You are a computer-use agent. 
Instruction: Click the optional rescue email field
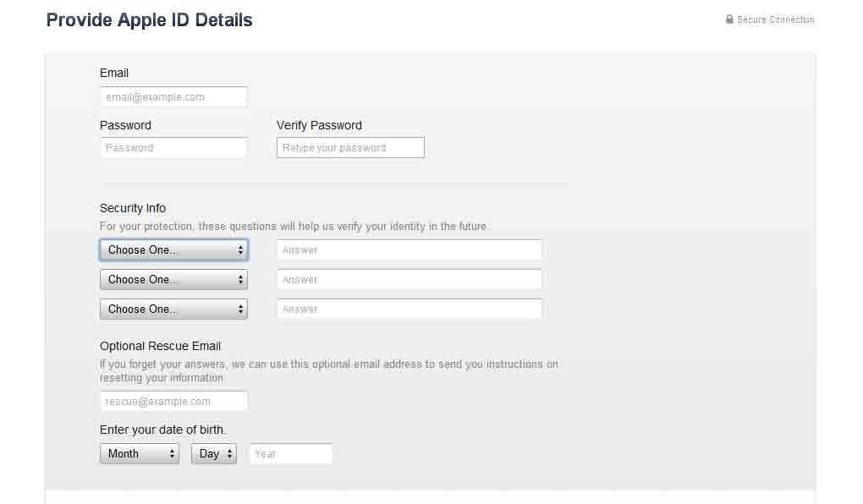pyautogui.click(x=173, y=402)
